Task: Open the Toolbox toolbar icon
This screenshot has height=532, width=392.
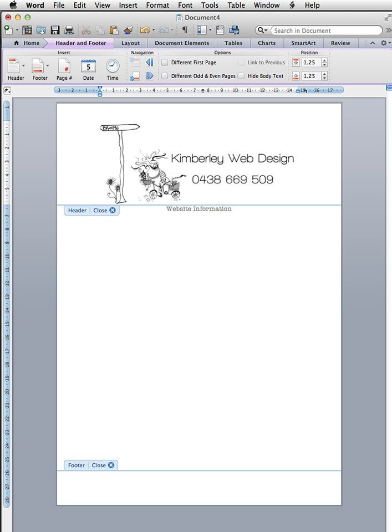Action: pyautogui.click(x=220, y=30)
